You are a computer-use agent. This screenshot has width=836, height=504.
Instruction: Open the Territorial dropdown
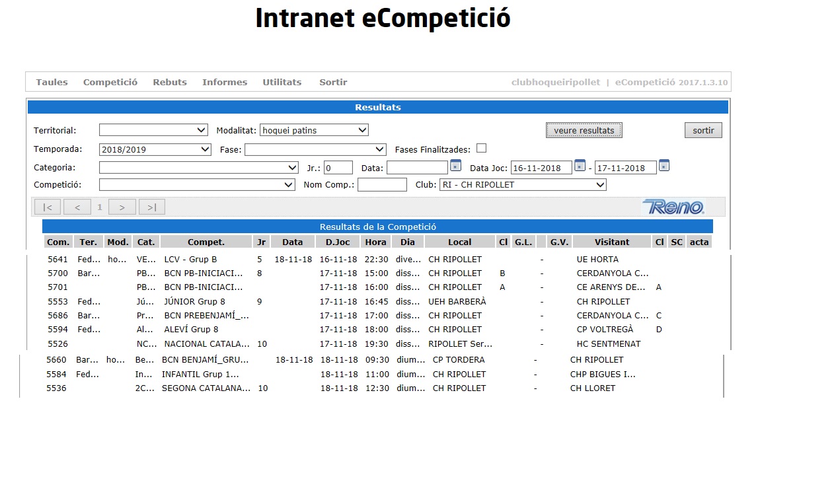pos(153,130)
